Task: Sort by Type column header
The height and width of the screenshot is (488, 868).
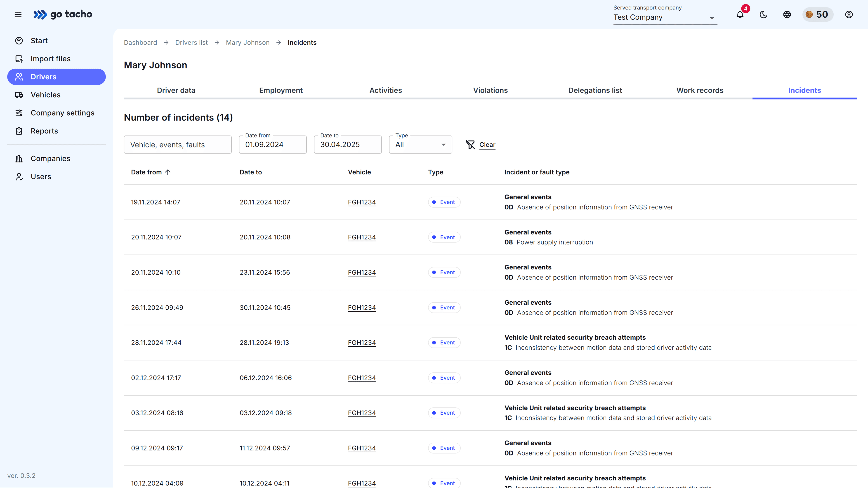Action: coord(436,172)
